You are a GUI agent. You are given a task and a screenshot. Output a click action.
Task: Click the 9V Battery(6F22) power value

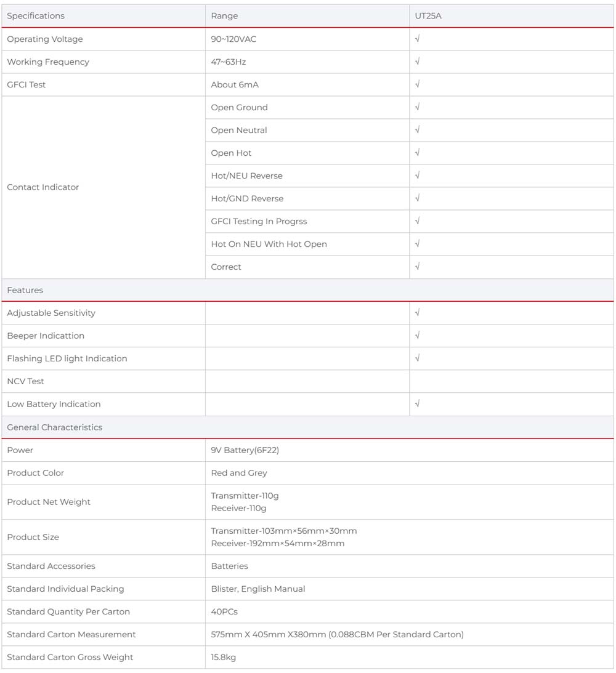[x=245, y=450]
